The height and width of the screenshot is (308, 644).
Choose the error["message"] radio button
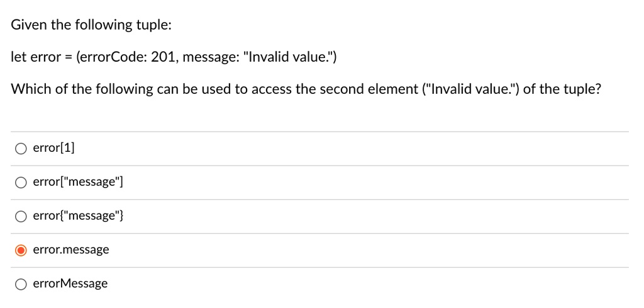(x=21, y=183)
